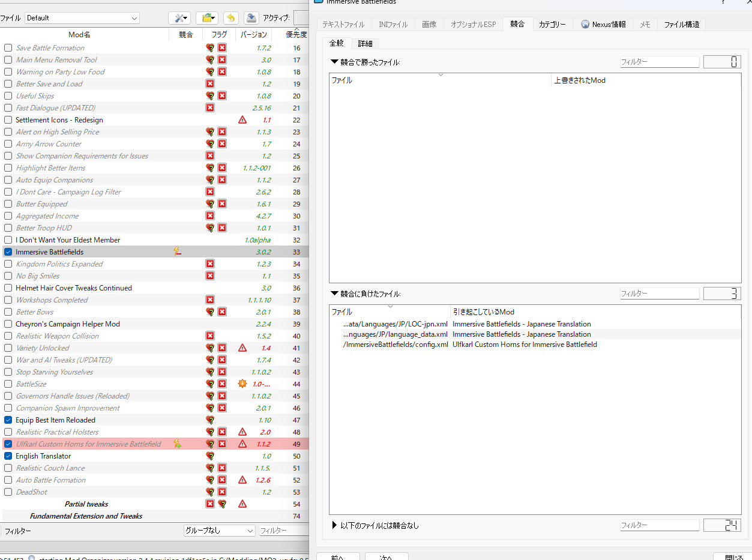The height and width of the screenshot is (560, 752).
Task: Select the language_data.xml losing conflict row
Action: click(x=535, y=334)
